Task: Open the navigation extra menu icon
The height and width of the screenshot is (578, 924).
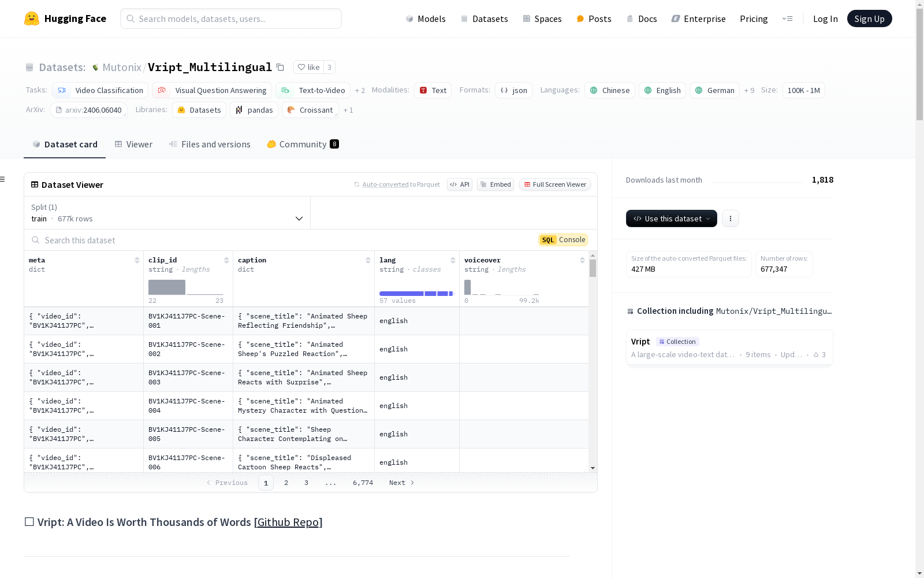Action: 787,18
